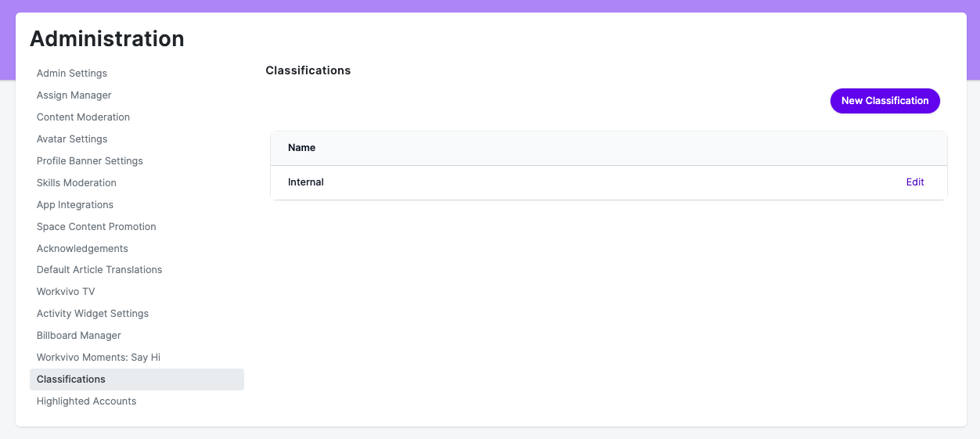The image size is (980, 439).
Task: Click the Classifications section title
Action: [x=308, y=70]
